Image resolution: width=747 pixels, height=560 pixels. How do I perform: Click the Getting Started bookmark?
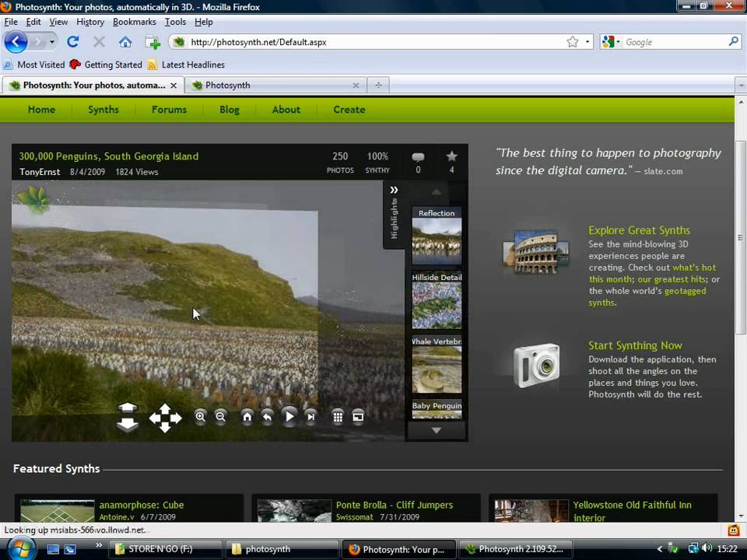pos(107,65)
